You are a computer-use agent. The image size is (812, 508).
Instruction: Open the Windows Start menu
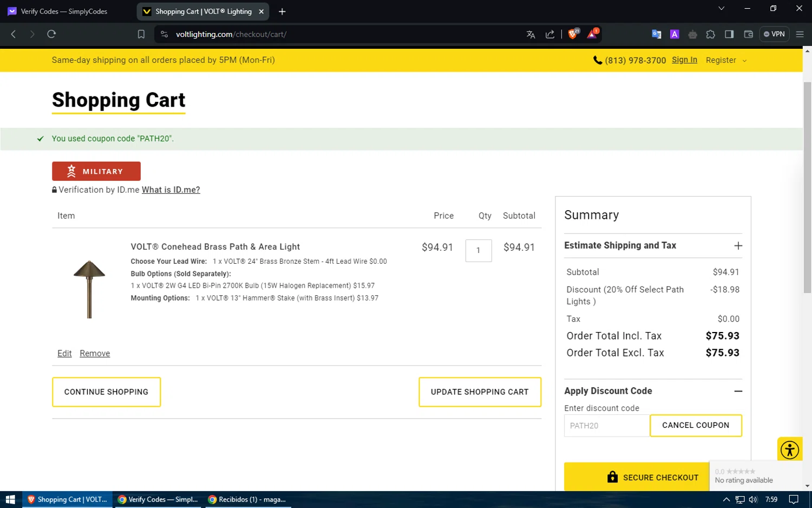tap(10, 499)
